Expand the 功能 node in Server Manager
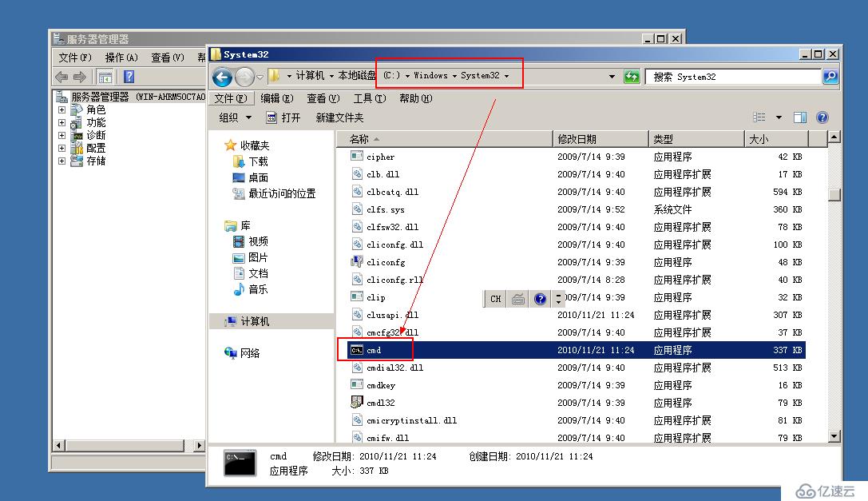 pyautogui.click(x=62, y=122)
